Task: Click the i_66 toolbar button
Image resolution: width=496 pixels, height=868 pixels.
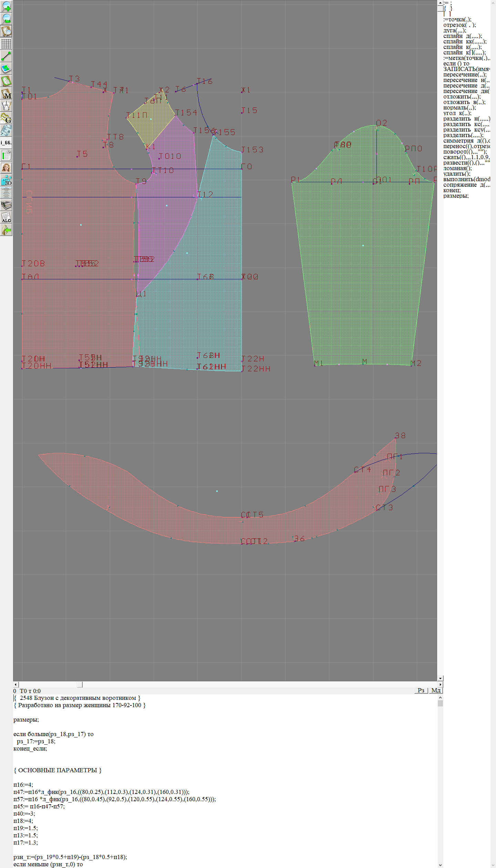Action: pos(6,143)
